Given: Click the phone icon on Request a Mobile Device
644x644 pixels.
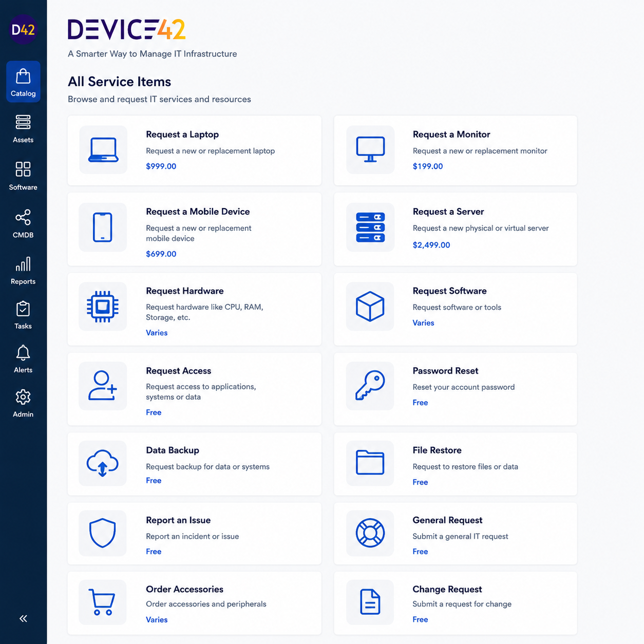Looking at the screenshot, I should click(x=103, y=227).
